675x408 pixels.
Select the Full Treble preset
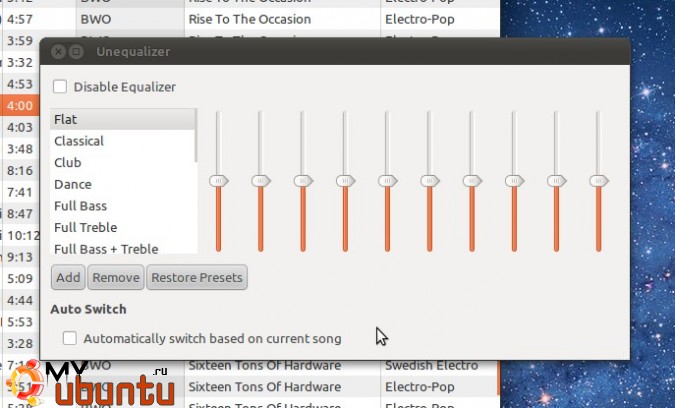120,227
